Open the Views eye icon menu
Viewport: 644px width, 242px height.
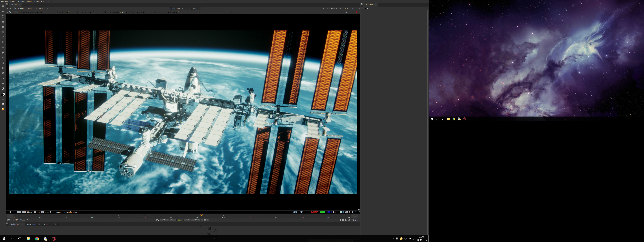3,68
